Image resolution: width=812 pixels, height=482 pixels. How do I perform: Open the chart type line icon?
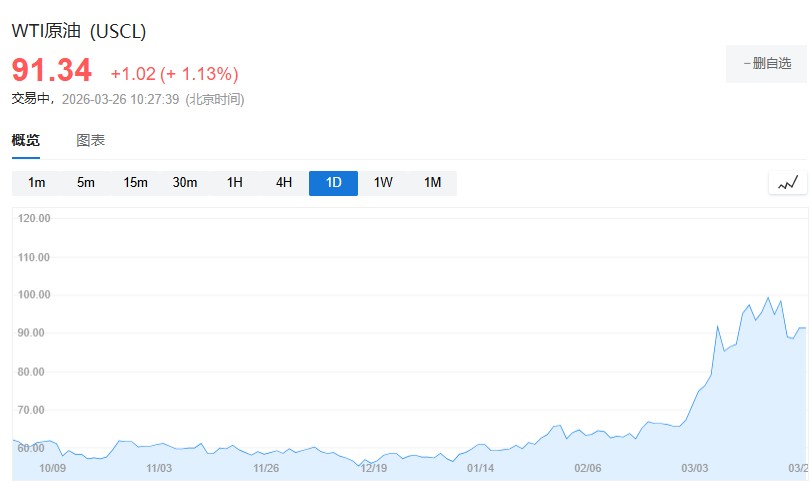tap(788, 183)
